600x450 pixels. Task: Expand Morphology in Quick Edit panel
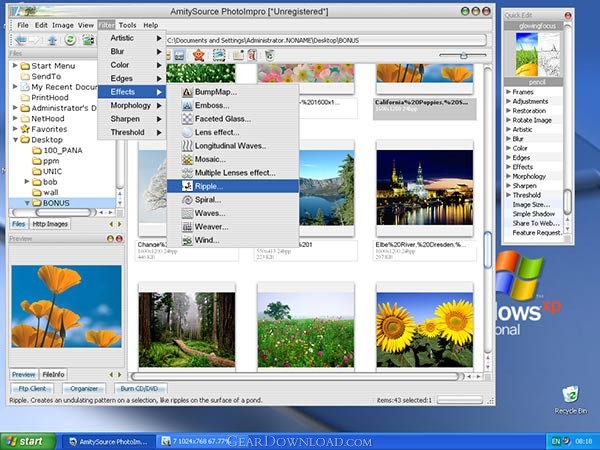pos(509,176)
